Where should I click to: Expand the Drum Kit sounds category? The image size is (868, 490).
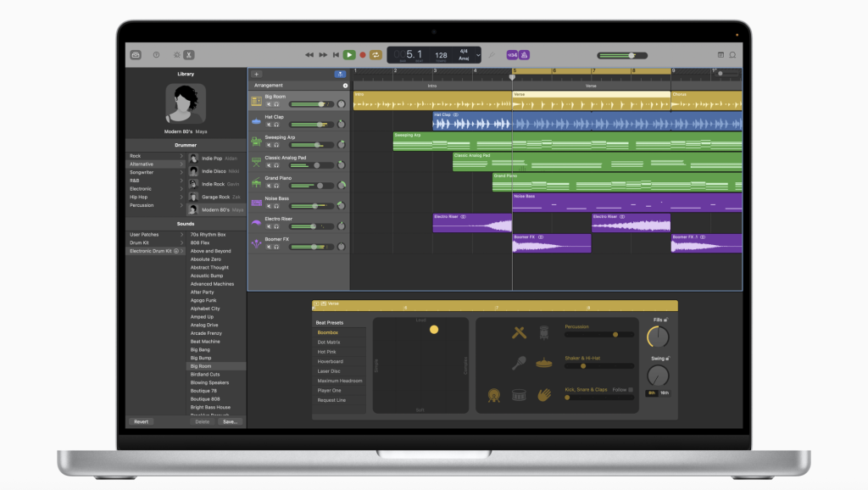tap(181, 242)
